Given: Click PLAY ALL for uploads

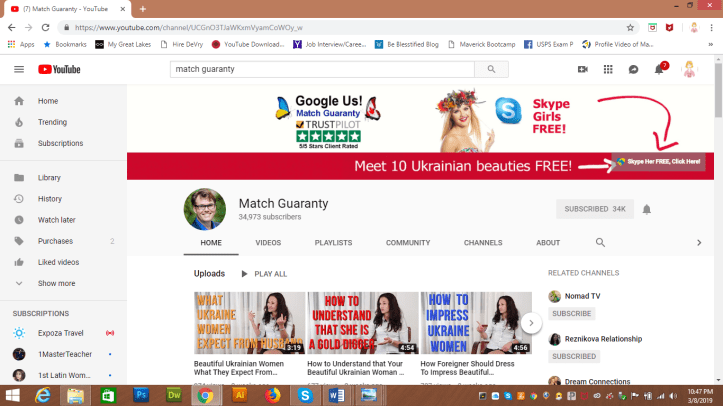Looking at the screenshot, I should (264, 274).
